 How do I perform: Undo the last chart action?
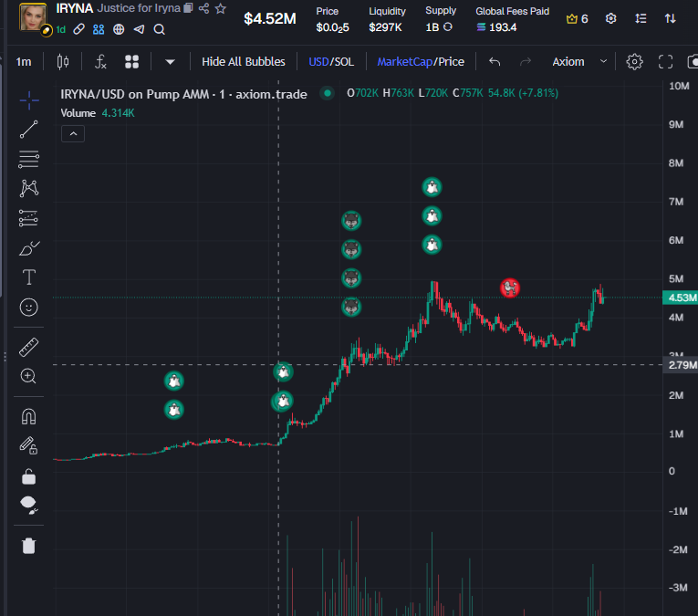(495, 61)
